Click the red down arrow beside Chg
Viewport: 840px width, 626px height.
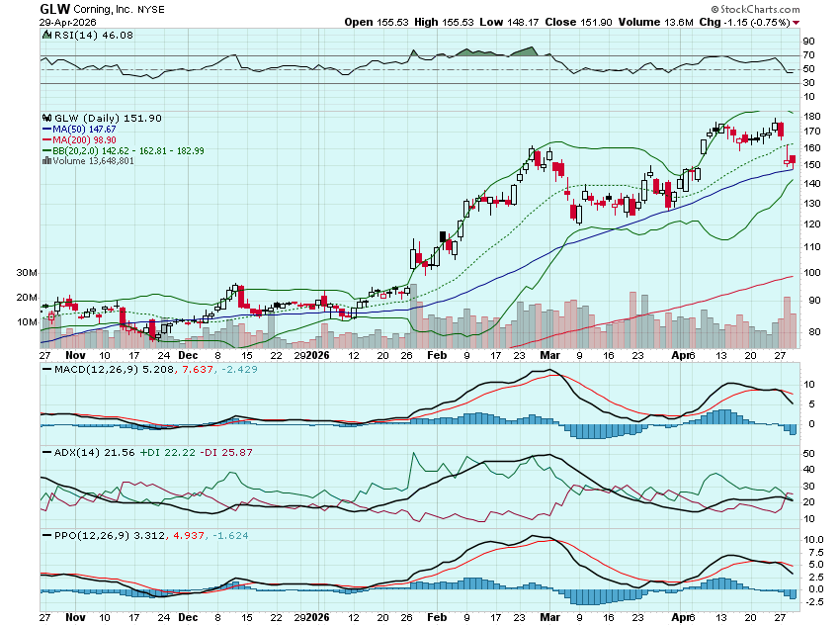coord(797,22)
